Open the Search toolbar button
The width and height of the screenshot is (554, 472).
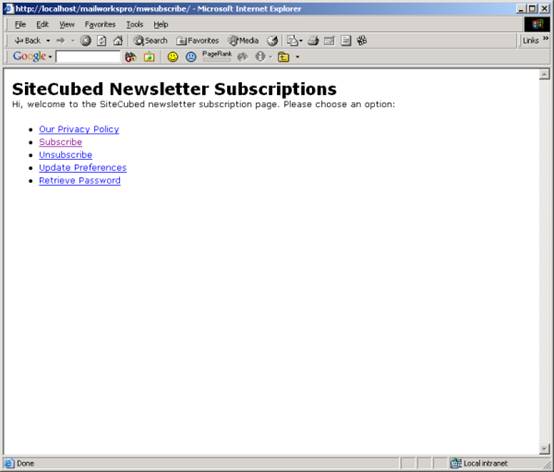click(x=150, y=41)
